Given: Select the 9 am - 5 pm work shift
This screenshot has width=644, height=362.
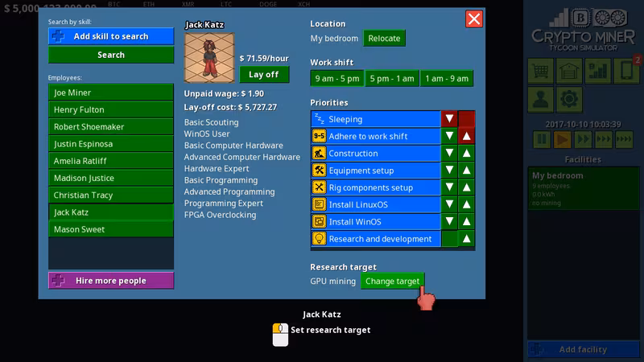Looking at the screenshot, I should click(x=337, y=78).
